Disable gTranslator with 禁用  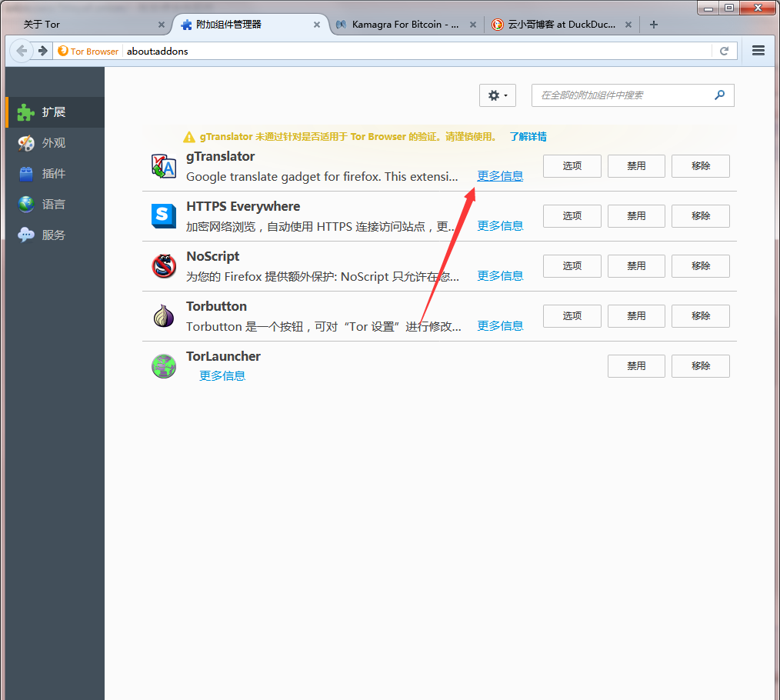[x=636, y=166]
